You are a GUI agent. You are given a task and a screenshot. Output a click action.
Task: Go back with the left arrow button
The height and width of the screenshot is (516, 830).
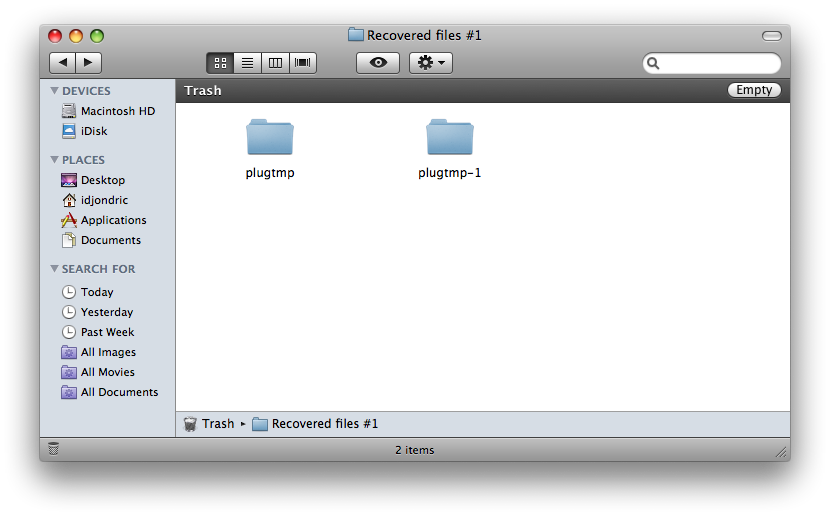(62, 62)
